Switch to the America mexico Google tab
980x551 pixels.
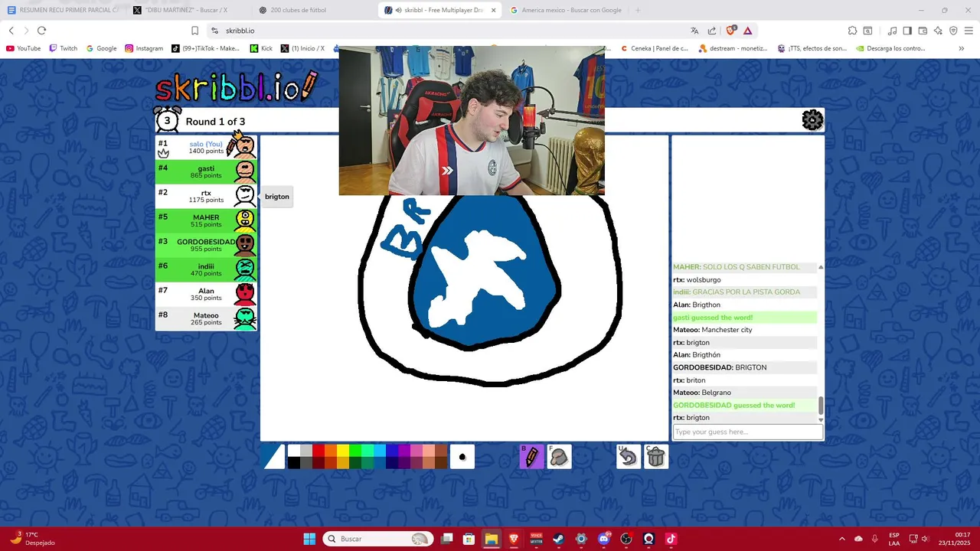tap(565, 10)
